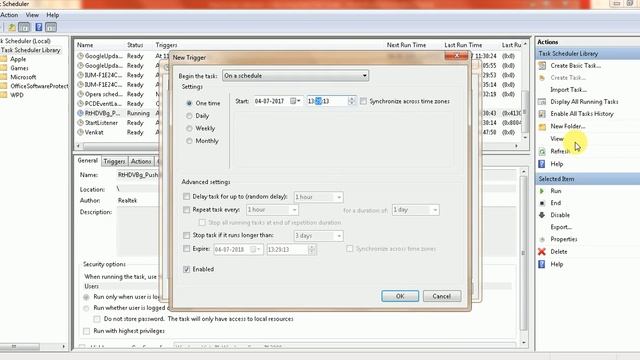Open the Action menu
640x360 pixels.
coord(9,15)
